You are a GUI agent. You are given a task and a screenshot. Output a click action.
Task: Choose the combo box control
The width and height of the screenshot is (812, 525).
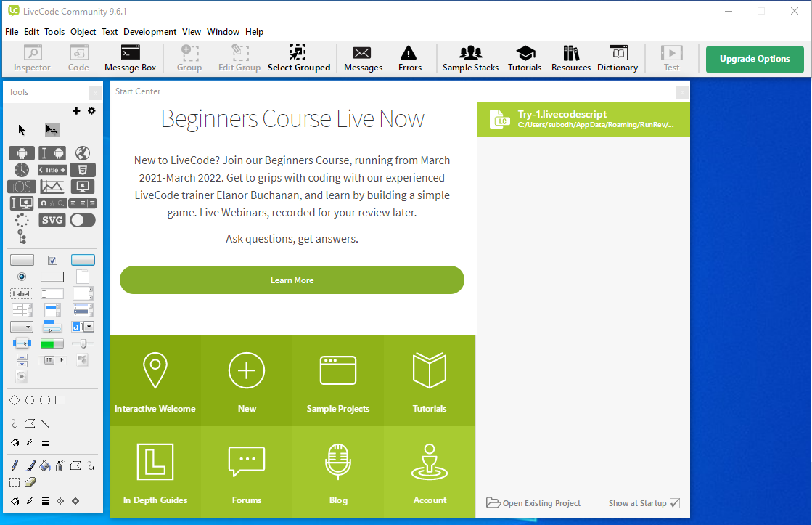pyautogui.click(x=83, y=327)
